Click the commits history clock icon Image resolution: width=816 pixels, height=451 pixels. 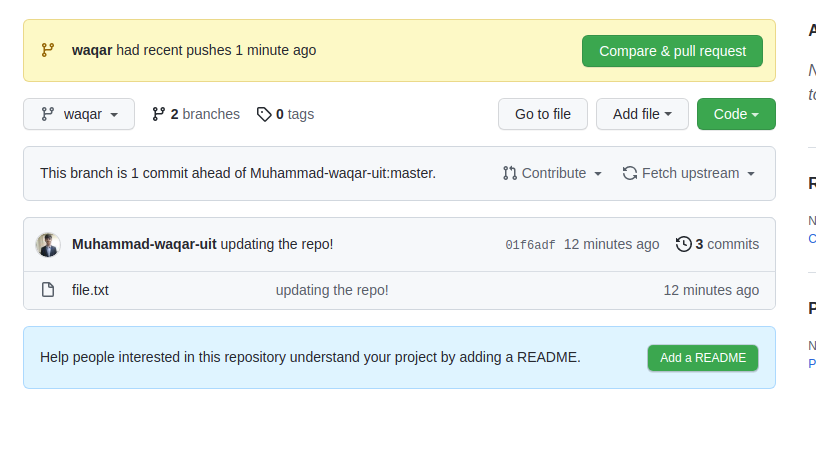(x=683, y=244)
